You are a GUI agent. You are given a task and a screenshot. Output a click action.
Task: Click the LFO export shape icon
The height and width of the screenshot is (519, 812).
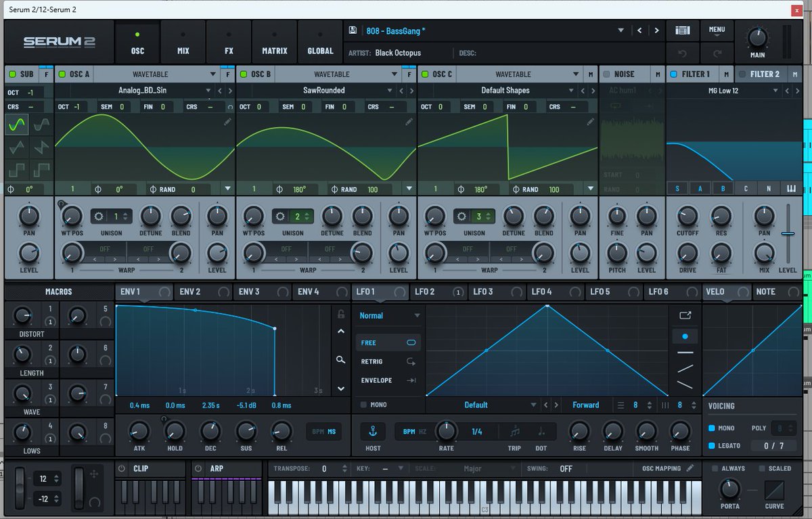[x=685, y=315]
